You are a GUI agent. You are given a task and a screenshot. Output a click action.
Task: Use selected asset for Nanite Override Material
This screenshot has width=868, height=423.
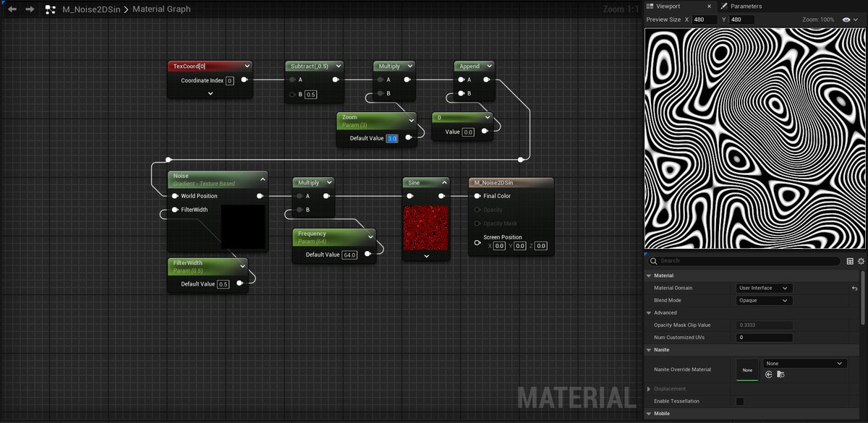[x=769, y=375]
